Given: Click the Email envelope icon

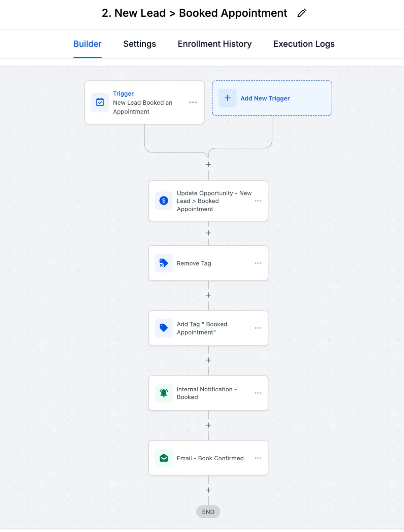Looking at the screenshot, I should (164, 458).
